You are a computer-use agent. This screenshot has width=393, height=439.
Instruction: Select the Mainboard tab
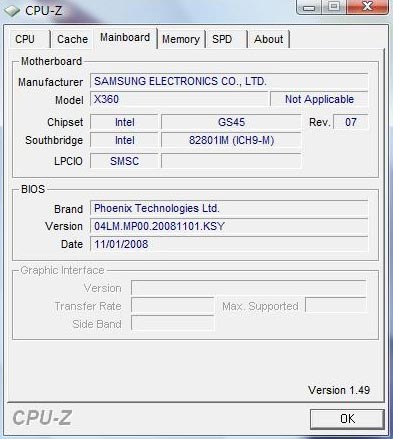coord(125,38)
